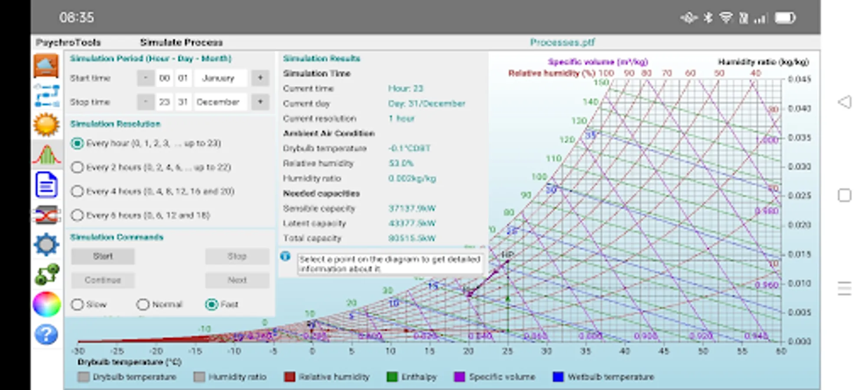
Task: Click the '-0.1°CDBT' drybulb value
Action: click(x=410, y=148)
